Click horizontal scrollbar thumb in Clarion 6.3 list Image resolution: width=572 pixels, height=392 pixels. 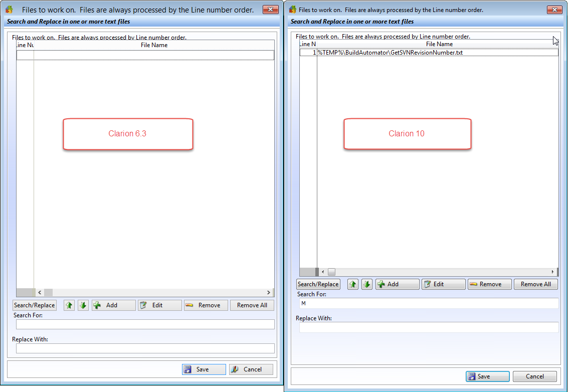[x=48, y=292]
